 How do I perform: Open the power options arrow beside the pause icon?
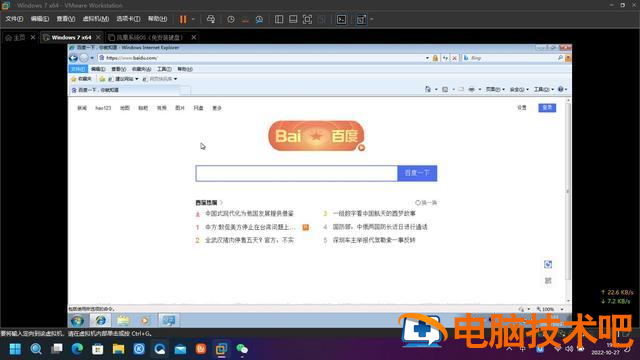click(x=193, y=19)
